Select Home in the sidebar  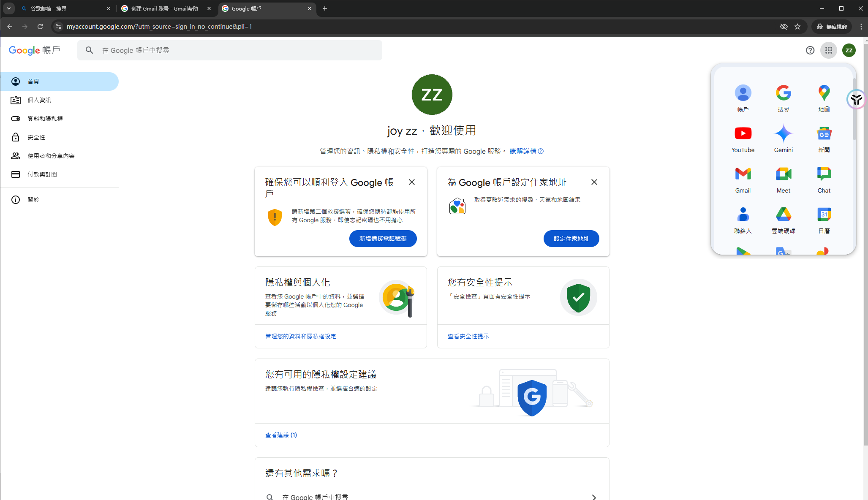[x=59, y=82]
